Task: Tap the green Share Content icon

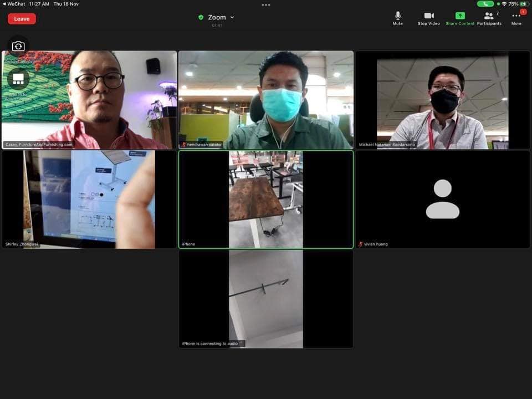Action: (x=460, y=16)
